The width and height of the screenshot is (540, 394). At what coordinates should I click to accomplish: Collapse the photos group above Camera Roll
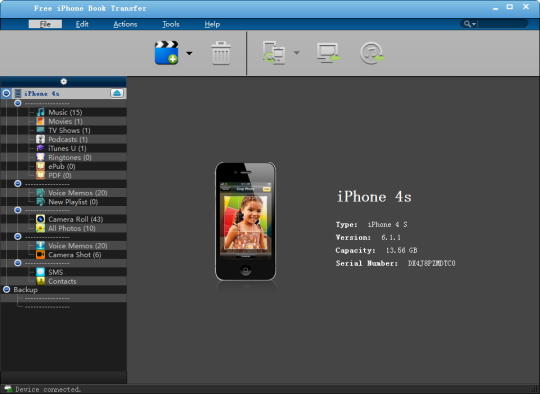(18, 210)
